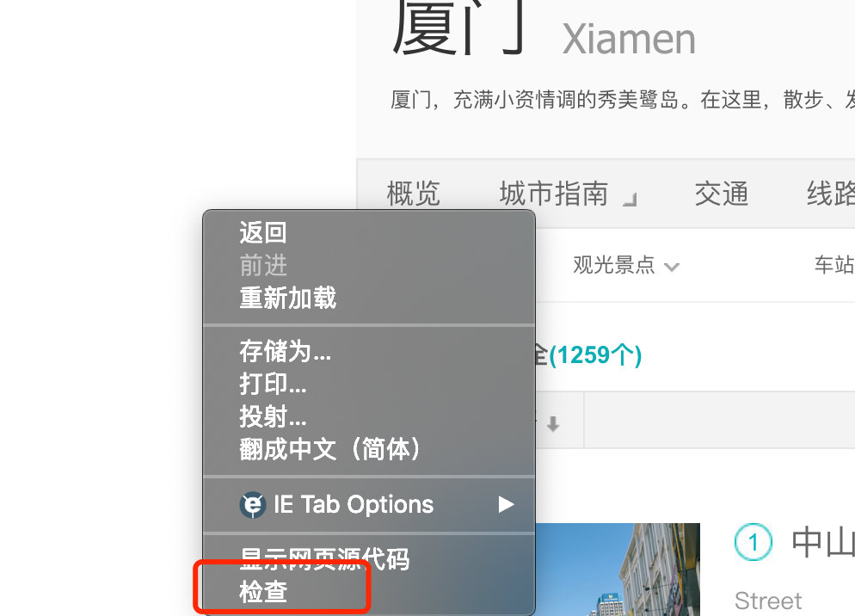Click the IE Tab Options extension icon
Viewport: 855px width, 616px height.
point(253,505)
